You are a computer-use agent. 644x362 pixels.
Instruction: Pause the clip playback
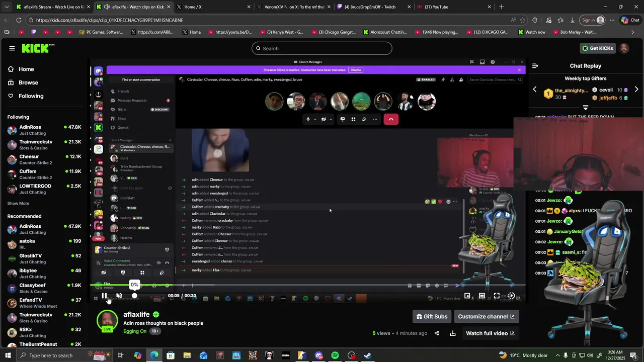coord(104,296)
